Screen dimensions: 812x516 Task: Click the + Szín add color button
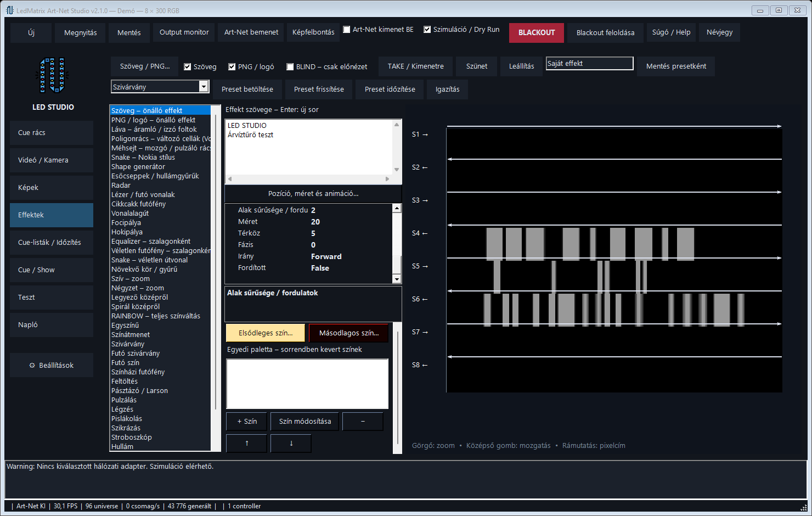click(247, 422)
